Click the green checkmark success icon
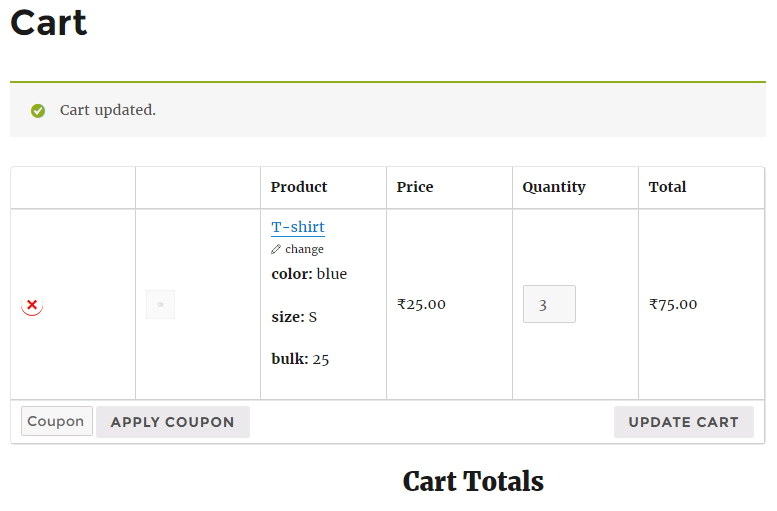Screen dimensions: 777x511 [38, 111]
